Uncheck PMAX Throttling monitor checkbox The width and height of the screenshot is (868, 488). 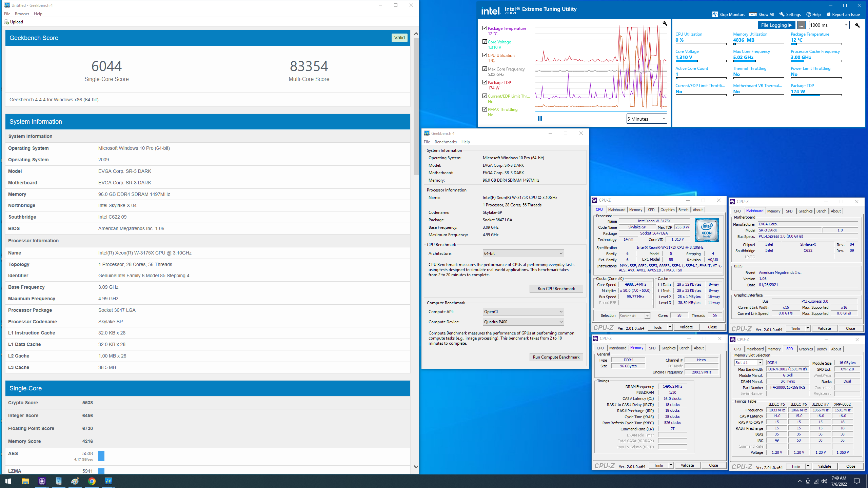coord(485,109)
